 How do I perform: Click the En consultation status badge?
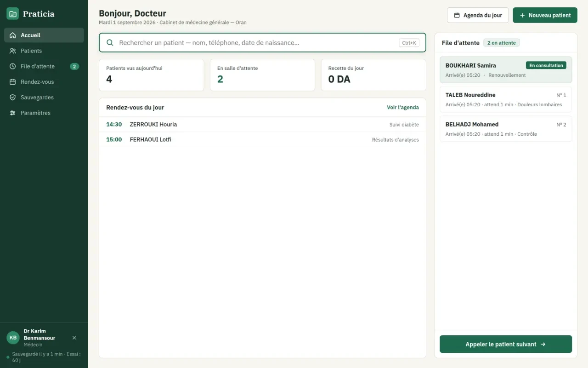pyautogui.click(x=546, y=65)
